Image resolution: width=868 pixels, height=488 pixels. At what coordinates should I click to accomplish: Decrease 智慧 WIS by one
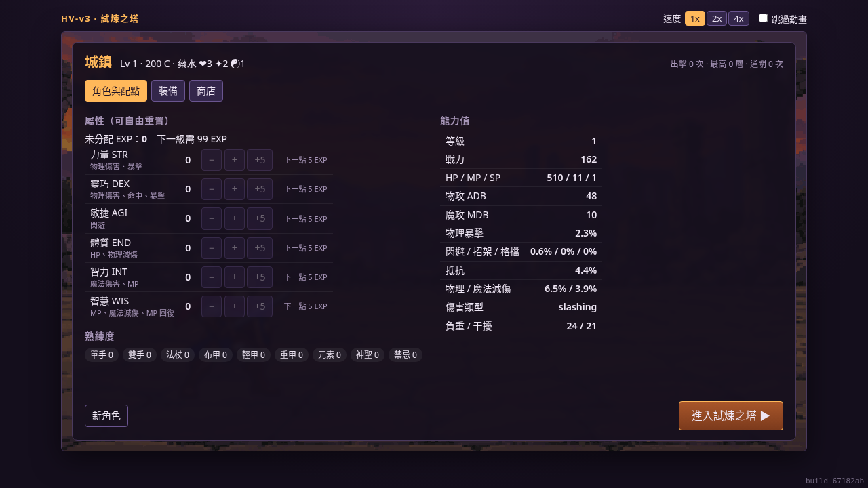click(x=212, y=306)
